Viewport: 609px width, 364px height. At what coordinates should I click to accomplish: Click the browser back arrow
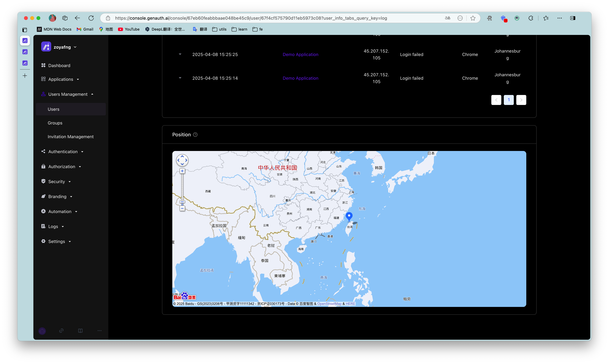(x=77, y=18)
